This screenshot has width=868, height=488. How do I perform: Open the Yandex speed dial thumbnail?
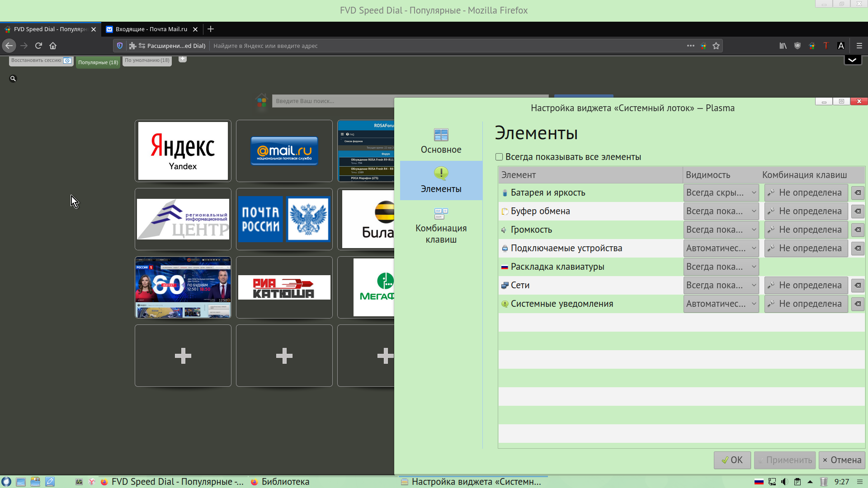coord(183,151)
